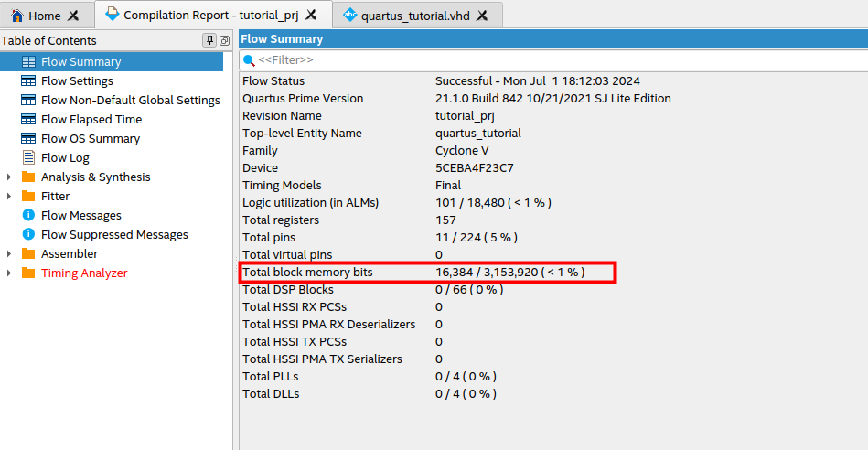Screen dimensions: 868x450
Task: Click the Top-level Entity 'quartus_tutorial' value
Action: click(x=478, y=133)
